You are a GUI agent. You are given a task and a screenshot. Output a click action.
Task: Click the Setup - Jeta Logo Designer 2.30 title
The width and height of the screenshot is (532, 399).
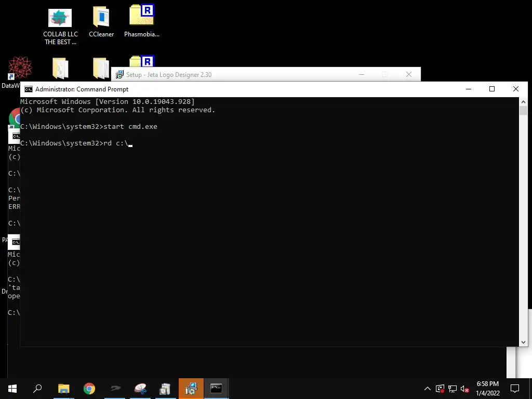tap(169, 75)
